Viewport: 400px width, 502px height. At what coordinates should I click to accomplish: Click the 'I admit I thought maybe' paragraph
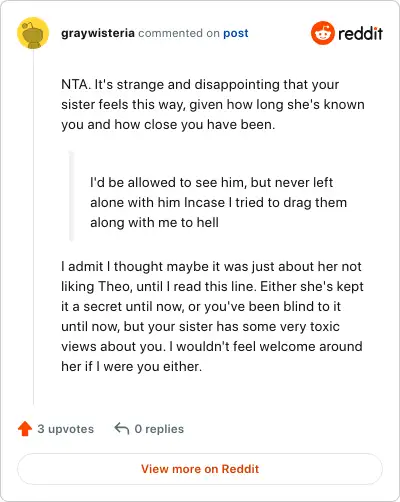(212, 316)
